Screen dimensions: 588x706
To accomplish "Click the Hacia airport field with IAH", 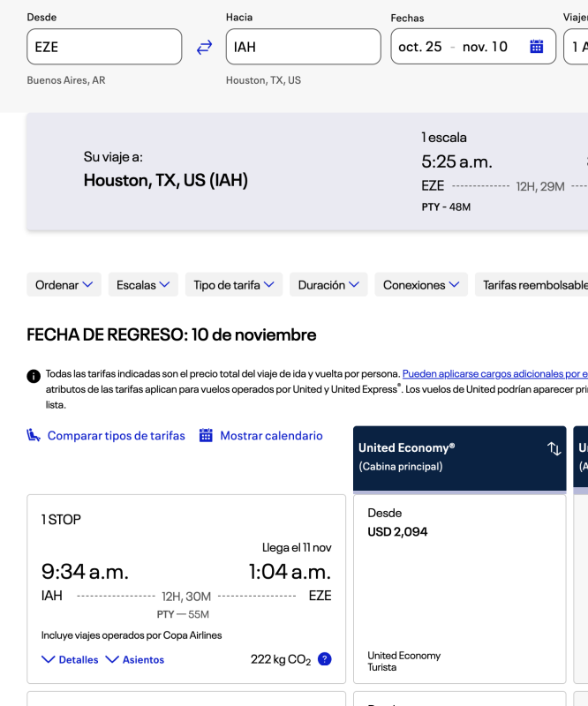I will [x=303, y=47].
